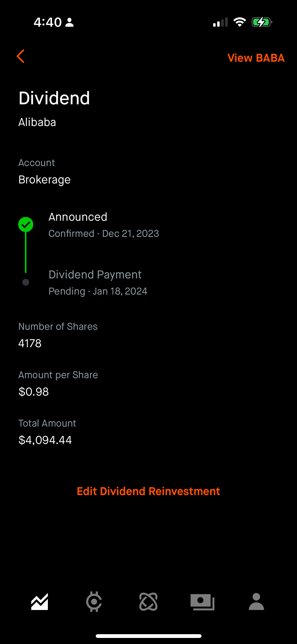Tap the cellular signal bars icon
The image size is (297, 644).
(x=220, y=22)
